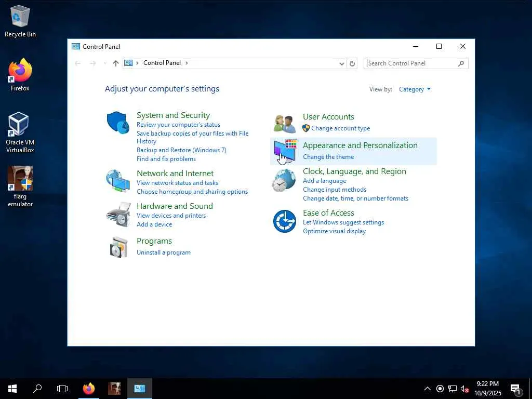Open Backup and Restore (Windows 7)
Screen dimensions: 532x399
tap(181, 150)
